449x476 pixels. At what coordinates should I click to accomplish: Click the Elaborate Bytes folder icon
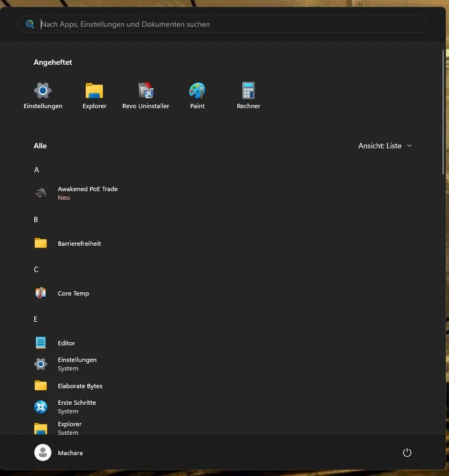tap(41, 386)
